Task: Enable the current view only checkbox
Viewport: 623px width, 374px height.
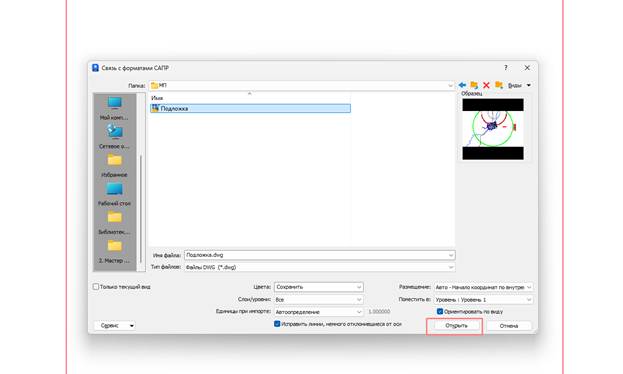Action: [96, 287]
